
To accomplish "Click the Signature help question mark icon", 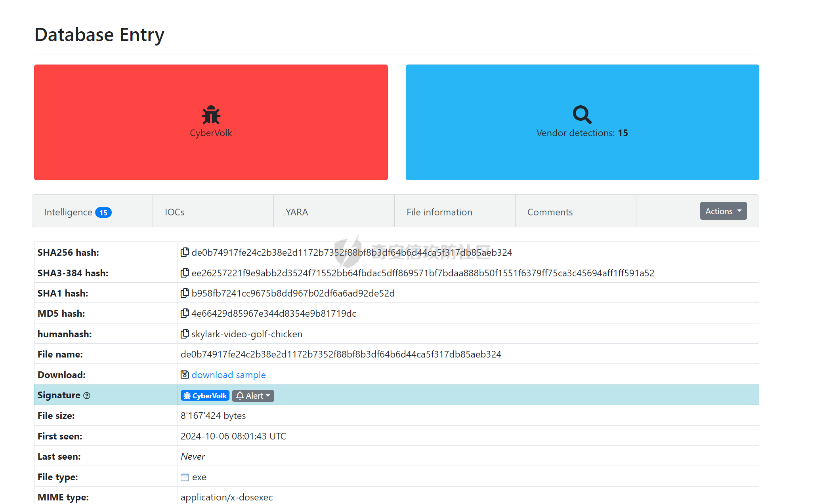I will (x=87, y=396).
